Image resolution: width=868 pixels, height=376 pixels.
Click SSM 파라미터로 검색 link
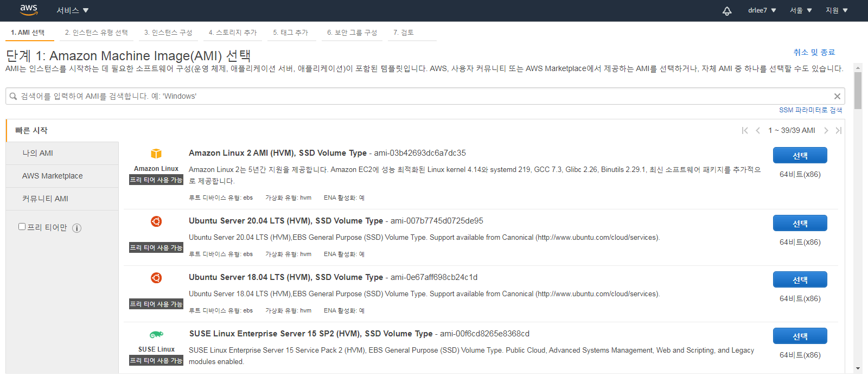pos(810,110)
